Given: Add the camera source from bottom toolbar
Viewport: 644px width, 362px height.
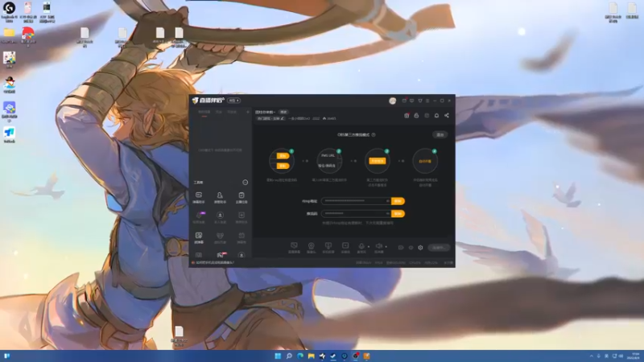Looking at the screenshot, I should tap(312, 248).
